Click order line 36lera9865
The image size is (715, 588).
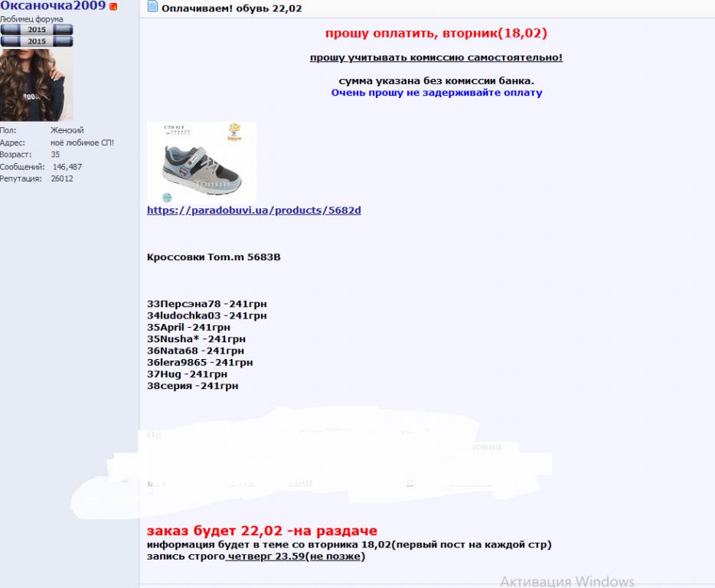pyautogui.click(x=200, y=362)
